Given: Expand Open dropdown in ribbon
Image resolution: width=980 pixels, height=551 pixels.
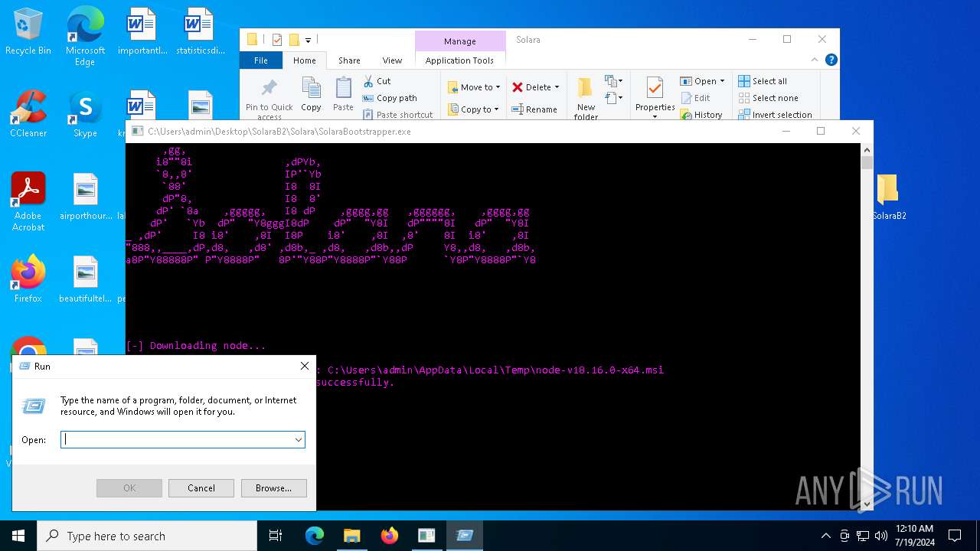Looking at the screenshot, I should [722, 81].
